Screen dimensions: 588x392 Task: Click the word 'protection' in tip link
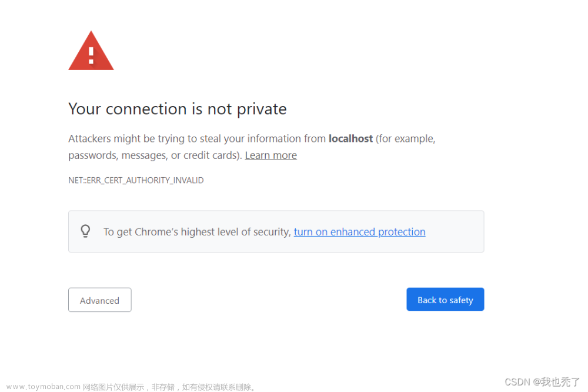point(402,232)
